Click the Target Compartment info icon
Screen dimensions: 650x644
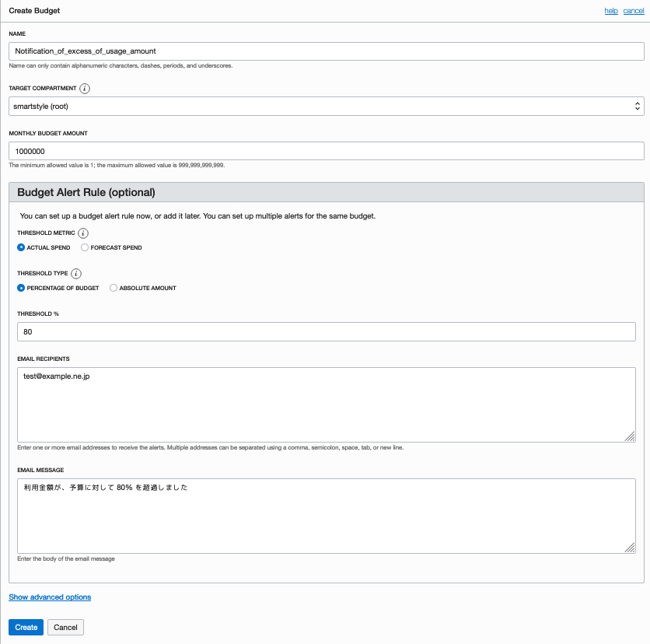pyautogui.click(x=85, y=89)
